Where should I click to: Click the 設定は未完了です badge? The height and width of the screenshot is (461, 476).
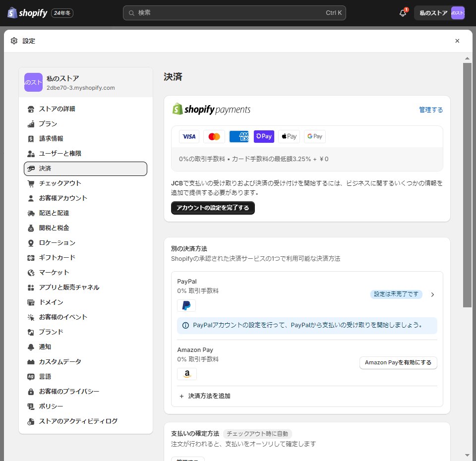pos(396,294)
